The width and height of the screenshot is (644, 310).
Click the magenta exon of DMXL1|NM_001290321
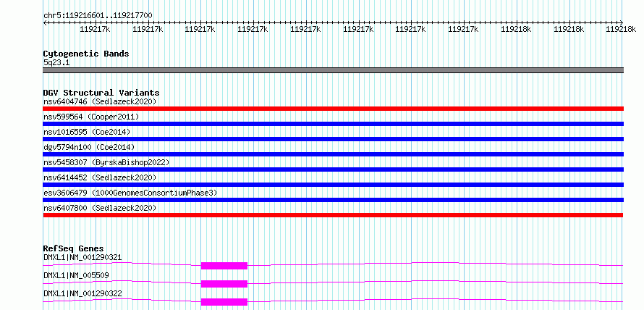click(224, 266)
